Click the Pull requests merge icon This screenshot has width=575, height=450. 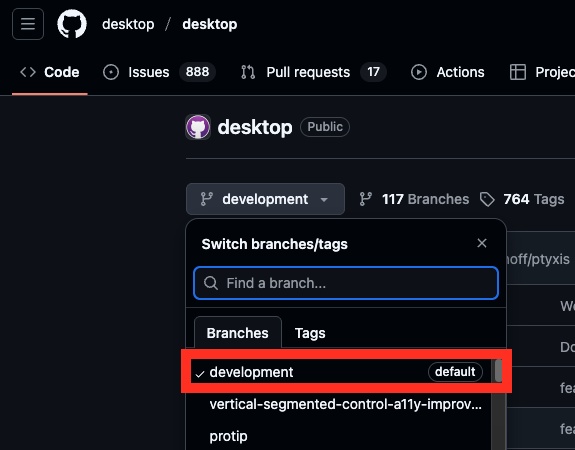(248, 72)
